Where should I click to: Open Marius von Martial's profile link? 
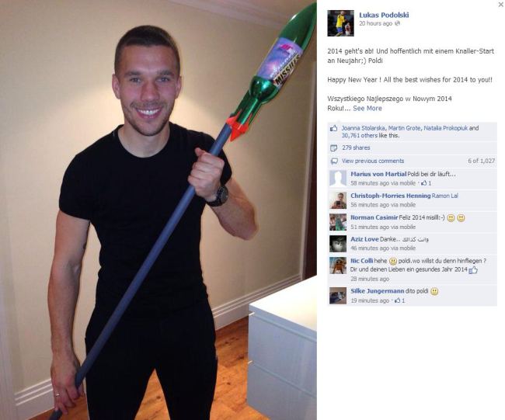378,174
